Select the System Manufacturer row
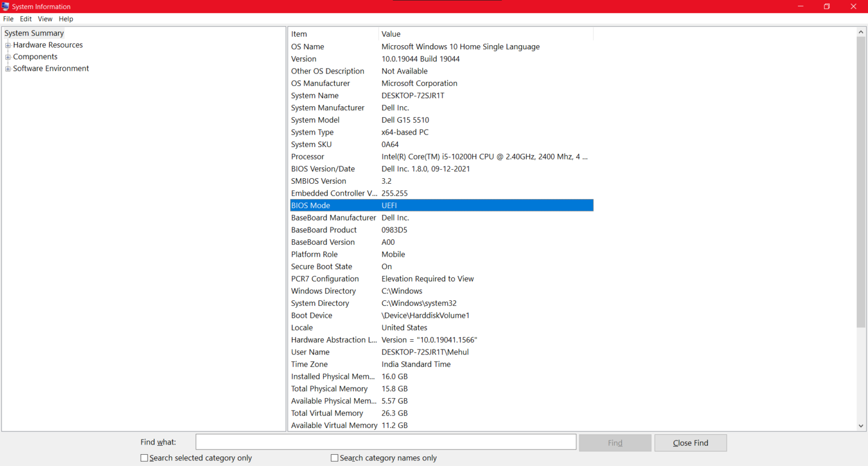The height and width of the screenshot is (466, 868). 442,108
